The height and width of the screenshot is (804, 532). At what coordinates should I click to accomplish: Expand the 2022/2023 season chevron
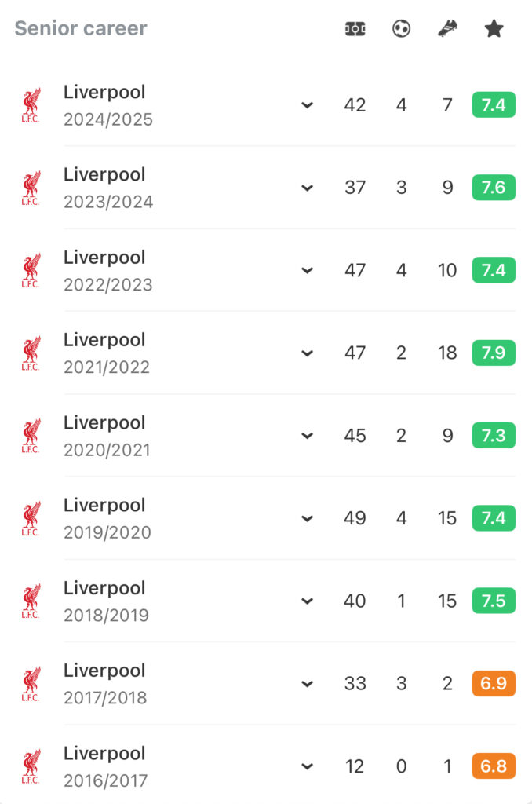click(307, 270)
